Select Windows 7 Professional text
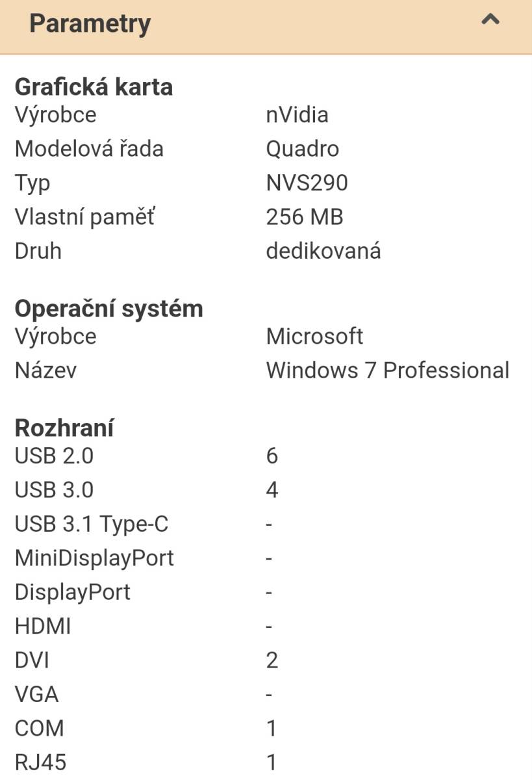The height and width of the screenshot is (780, 532). 387,370
